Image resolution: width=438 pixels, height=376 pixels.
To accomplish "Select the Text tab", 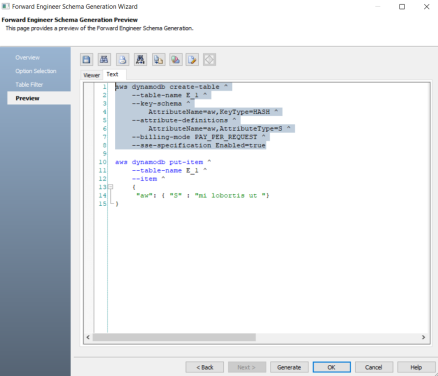I will 113,74.
